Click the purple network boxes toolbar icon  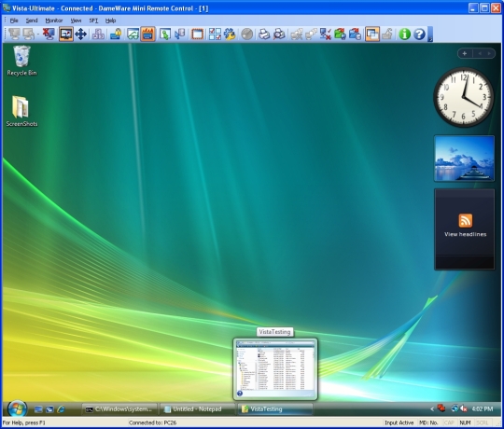click(98, 34)
